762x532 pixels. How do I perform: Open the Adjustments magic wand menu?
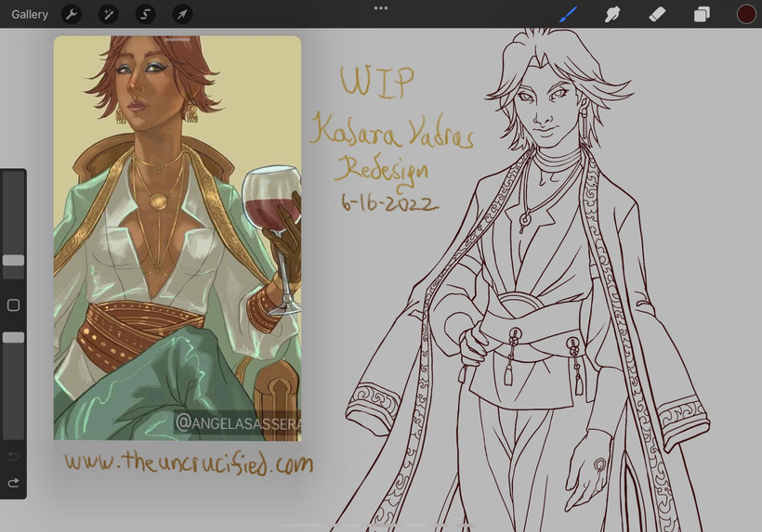(x=109, y=14)
